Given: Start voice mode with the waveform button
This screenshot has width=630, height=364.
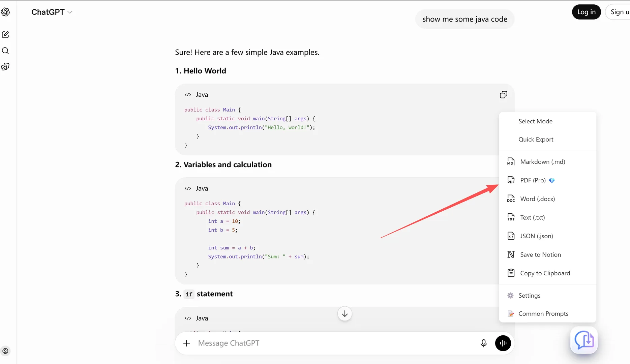Looking at the screenshot, I should pos(503,343).
